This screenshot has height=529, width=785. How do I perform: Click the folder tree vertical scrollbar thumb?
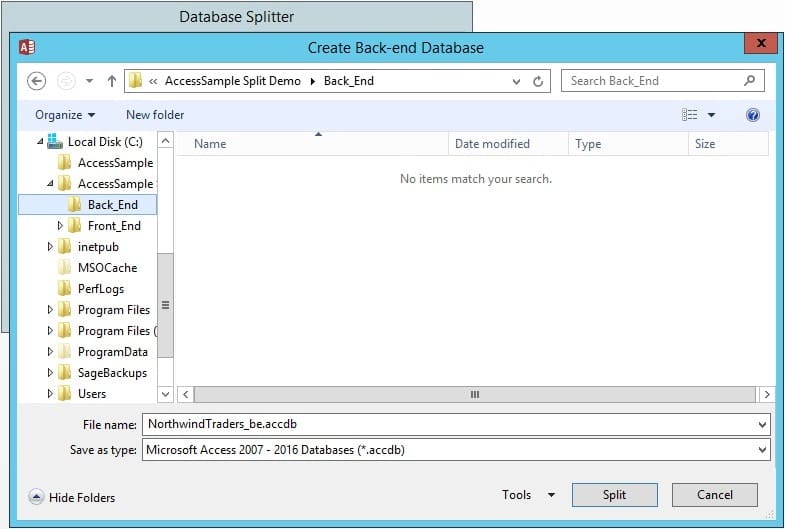pos(166,305)
